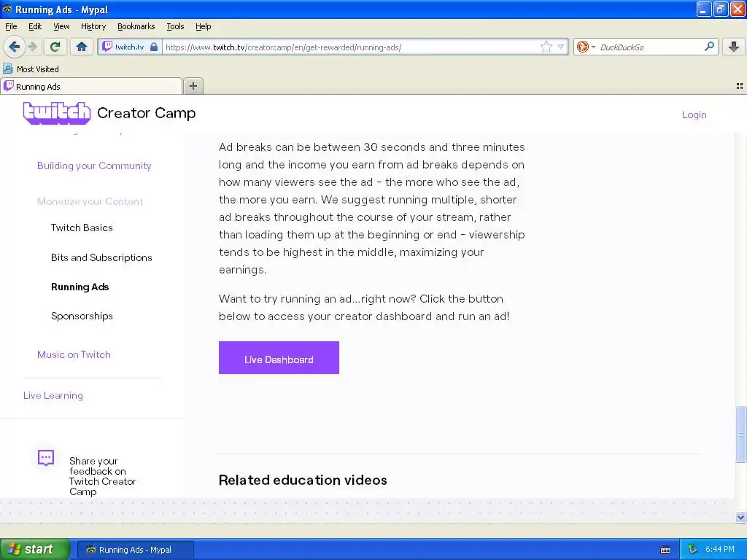This screenshot has height=560, width=747.
Task: Go back to the previous page
Action: pos(14,47)
